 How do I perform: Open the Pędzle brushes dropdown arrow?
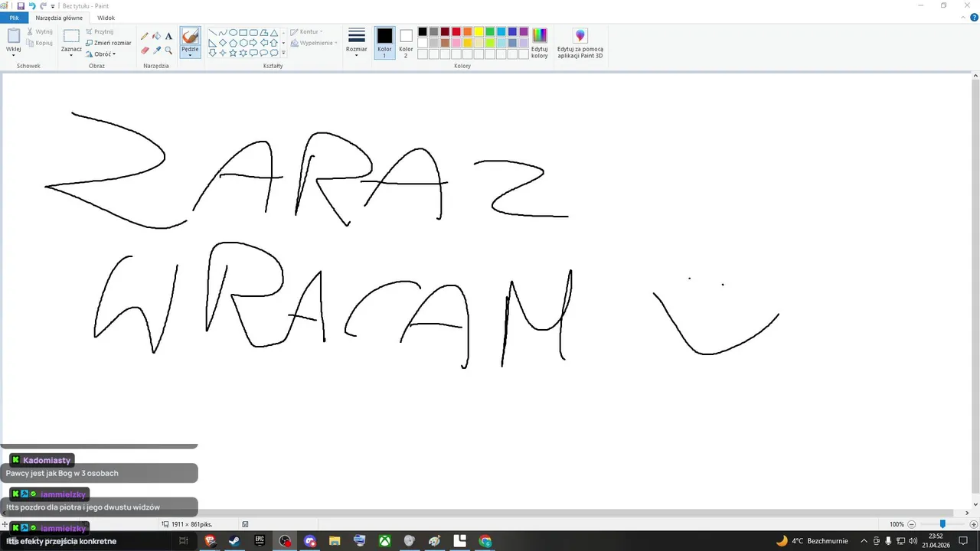pyautogui.click(x=190, y=54)
